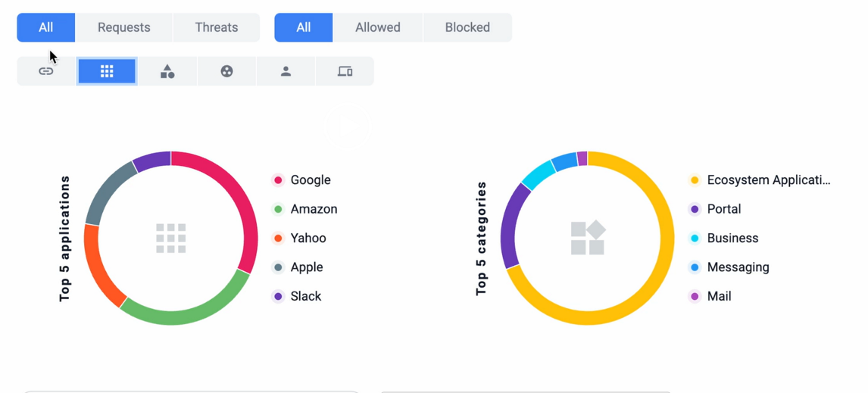The height and width of the screenshot is (393, 868).
Task: Click shapes icon inside categories donut chart
Action: (588, 238)
